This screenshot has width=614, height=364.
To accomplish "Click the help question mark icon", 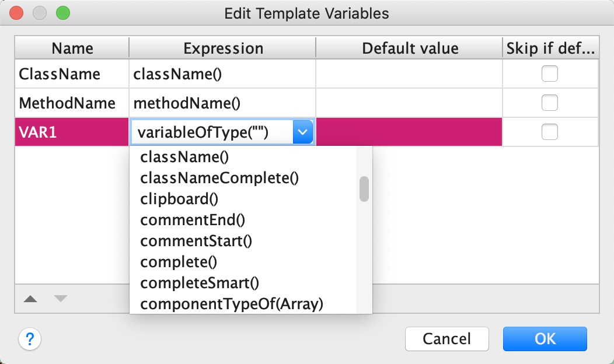I will pyautogui.click(x=30, y=338).
